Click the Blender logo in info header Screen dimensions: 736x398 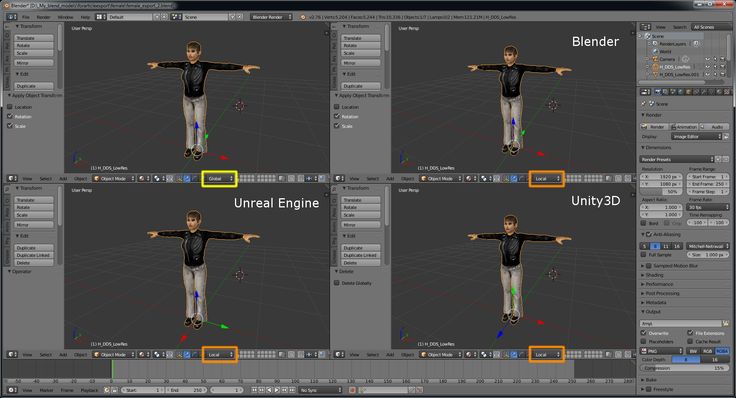(x=303, y=17)
